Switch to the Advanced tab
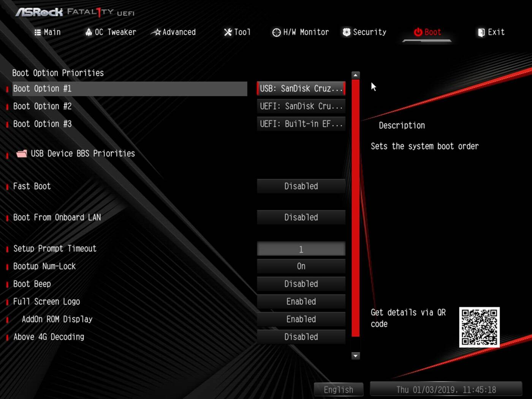532x399 pixels. point(173,32)
